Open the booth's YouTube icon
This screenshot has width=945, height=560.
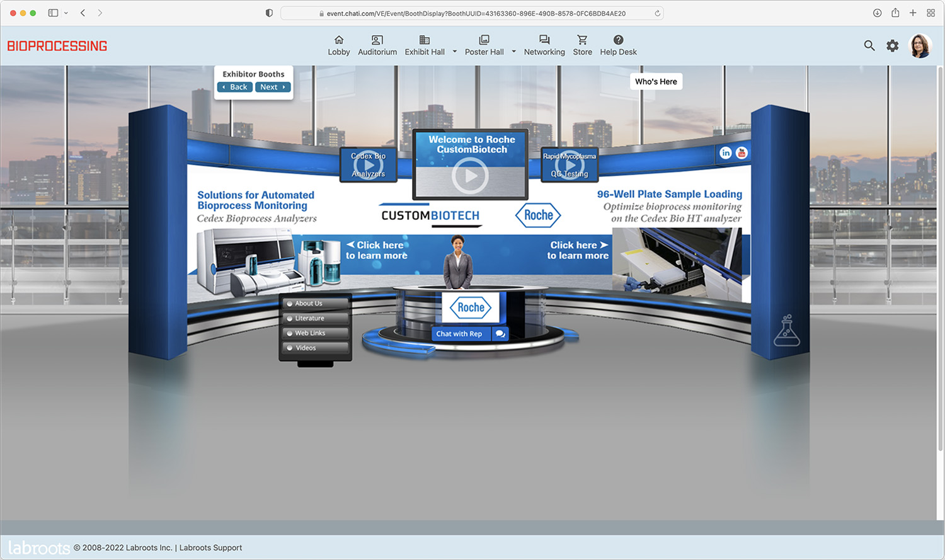pos(742,152)
